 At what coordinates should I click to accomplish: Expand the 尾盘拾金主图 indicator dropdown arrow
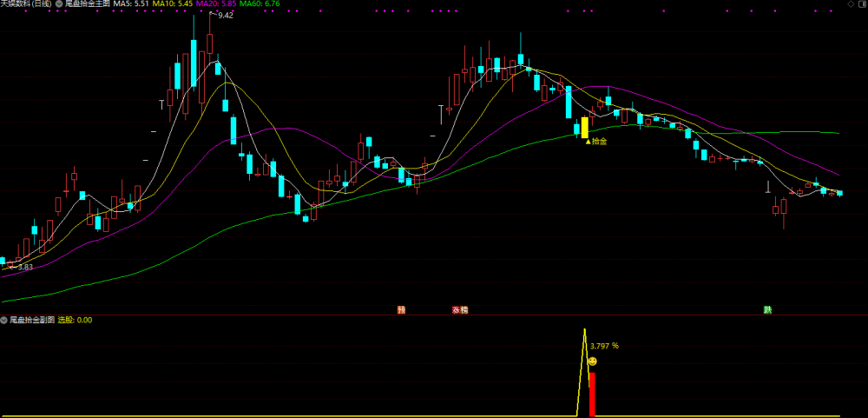(x=59, y=3)
